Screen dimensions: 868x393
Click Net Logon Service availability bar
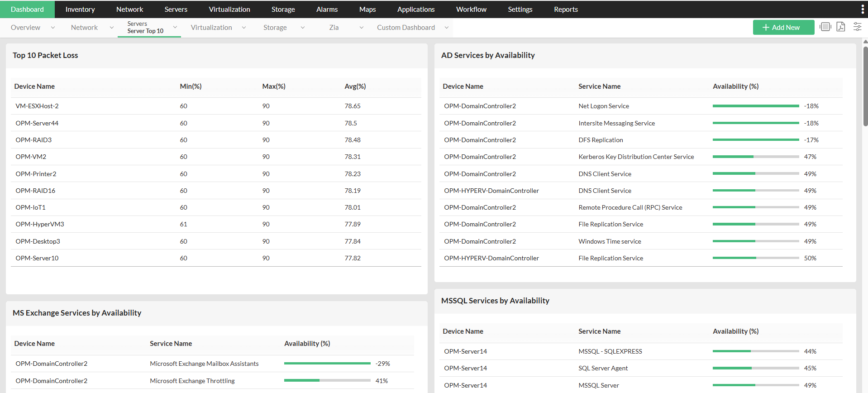(x=755, y=106)
